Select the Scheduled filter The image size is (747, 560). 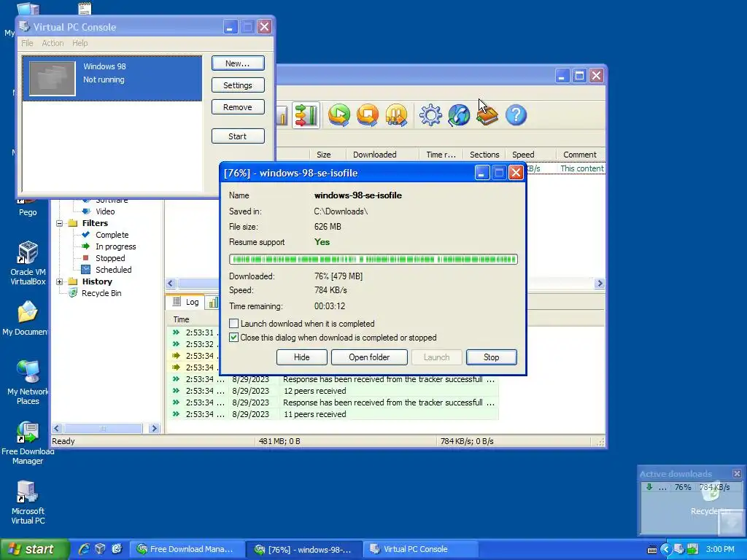click(113, 270)
